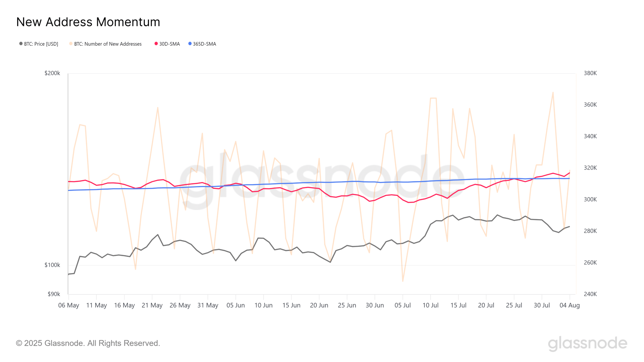The width and height of the screenshot is (644, 362).
Task: Click the 300K right axis label
Action: 590,199
